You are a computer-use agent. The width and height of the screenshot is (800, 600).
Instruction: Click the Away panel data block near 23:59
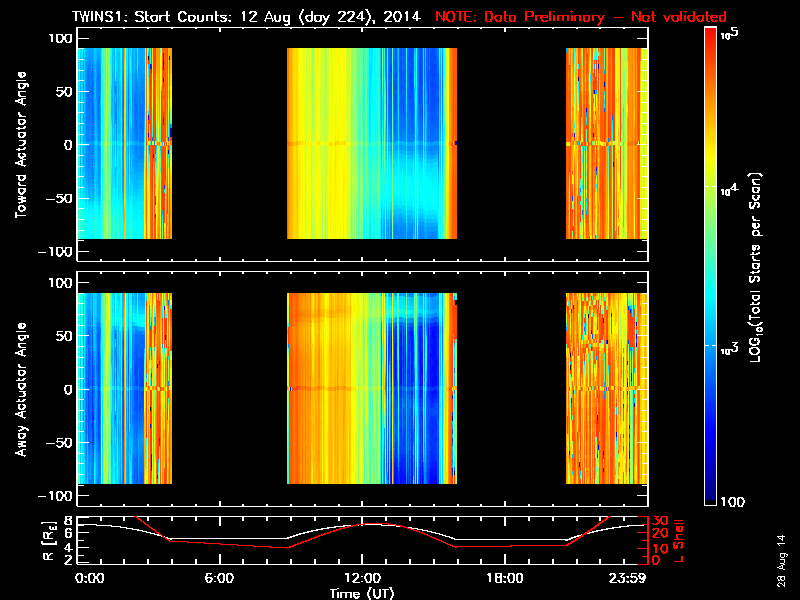pyautogui.click(x=607, y=388)
